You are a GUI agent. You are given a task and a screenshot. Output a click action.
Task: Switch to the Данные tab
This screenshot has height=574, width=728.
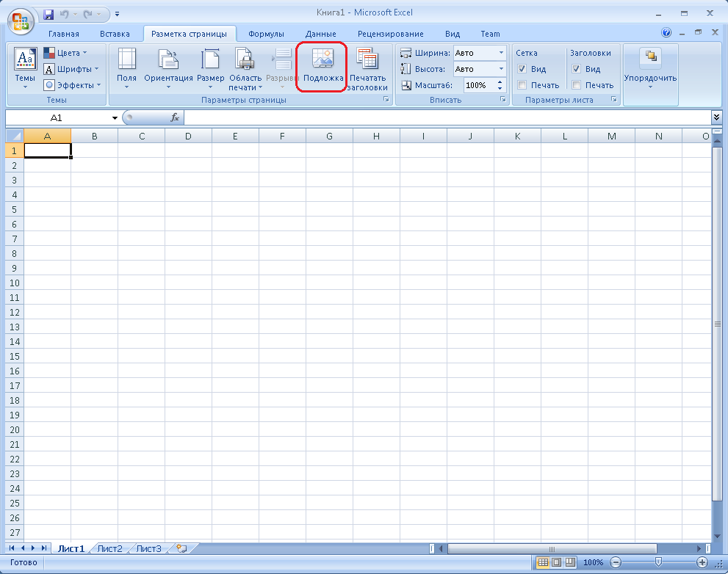pos(320,34)
